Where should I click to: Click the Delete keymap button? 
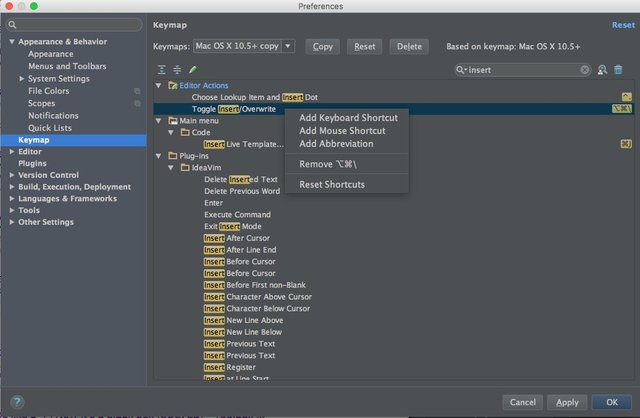pyautogui.click(x=409, y=47)
